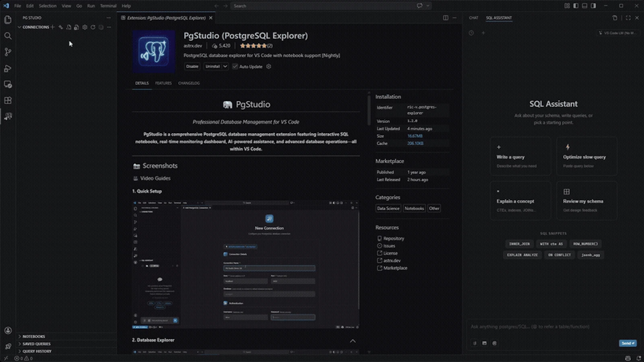This screenshot has width=644, height=362.
Task: Click copy/export icon in SQL Assistant header
Action: click(x=615, y=18)
